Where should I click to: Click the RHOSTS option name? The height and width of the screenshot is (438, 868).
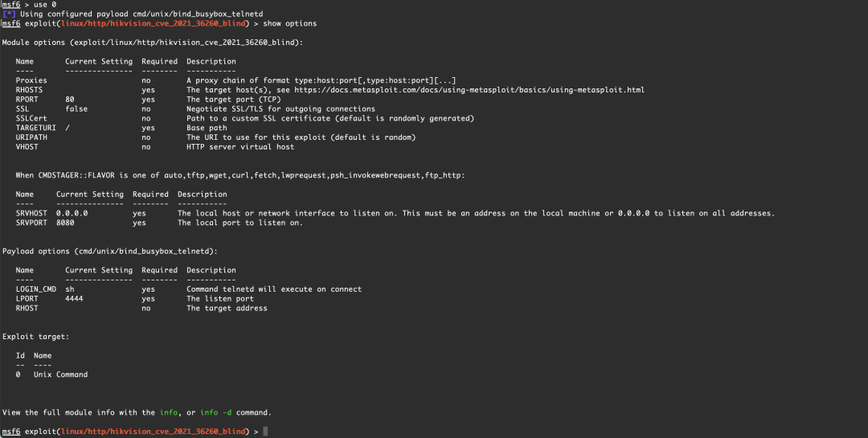[30, 90]
